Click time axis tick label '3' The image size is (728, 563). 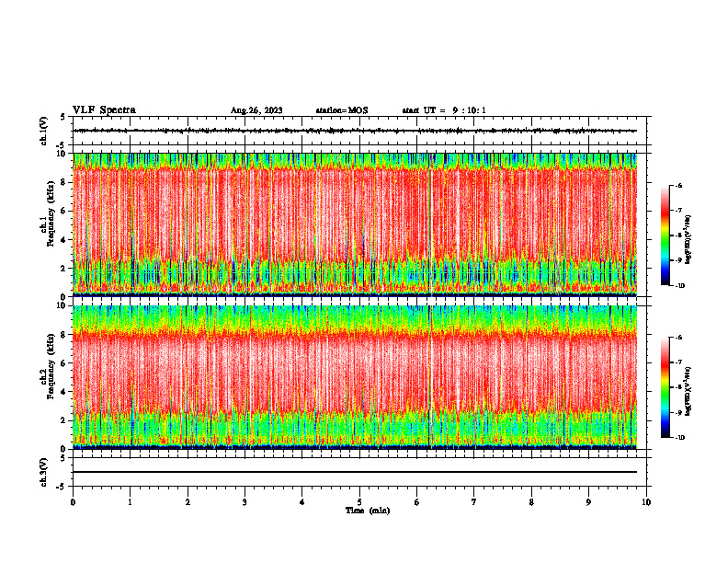tap(245, 502)
